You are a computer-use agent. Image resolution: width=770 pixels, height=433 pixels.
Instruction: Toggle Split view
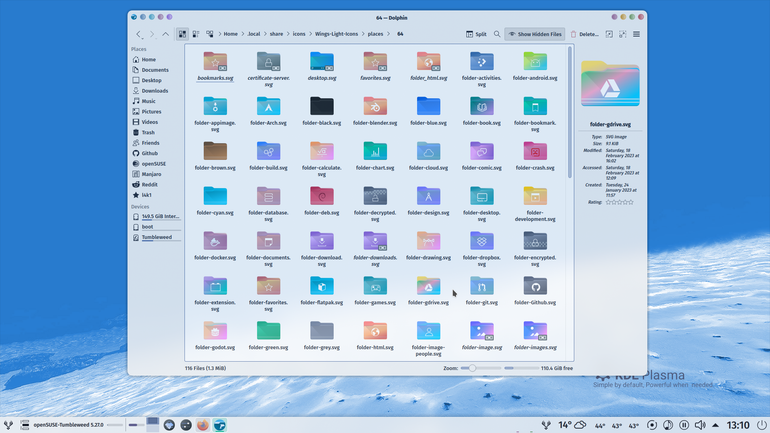click(476, 34)
